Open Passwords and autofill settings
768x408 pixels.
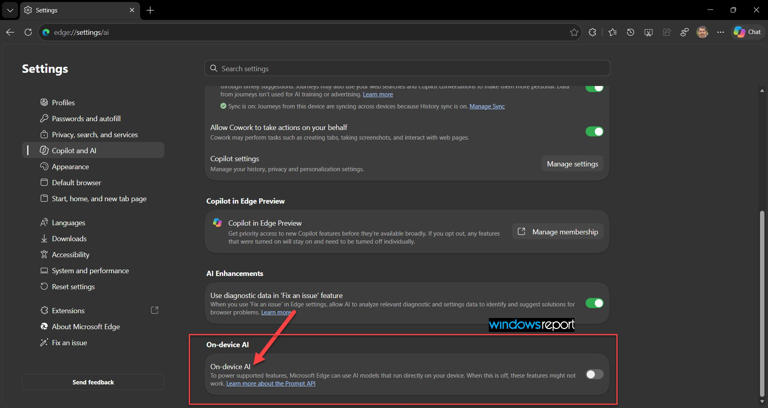click(x=93, y=119)
